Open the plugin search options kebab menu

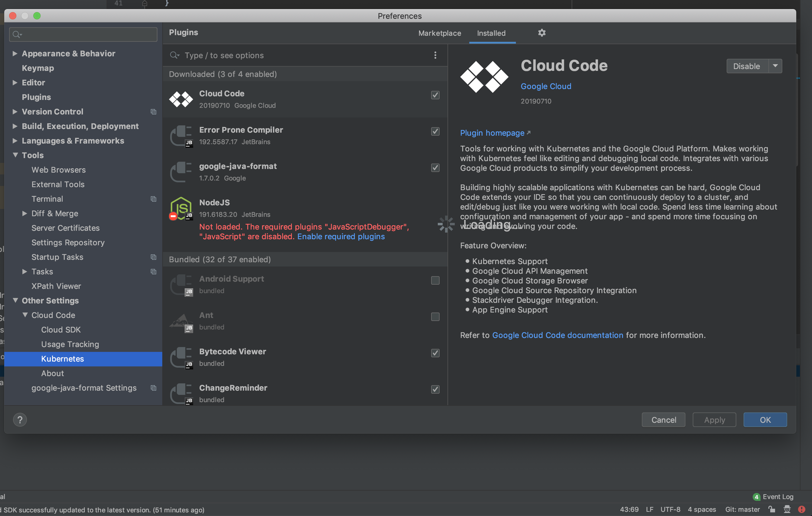coord(435,55)
